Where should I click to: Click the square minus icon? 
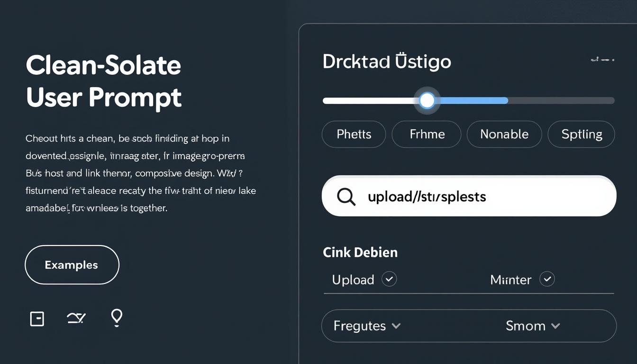(x=37, y=319)
